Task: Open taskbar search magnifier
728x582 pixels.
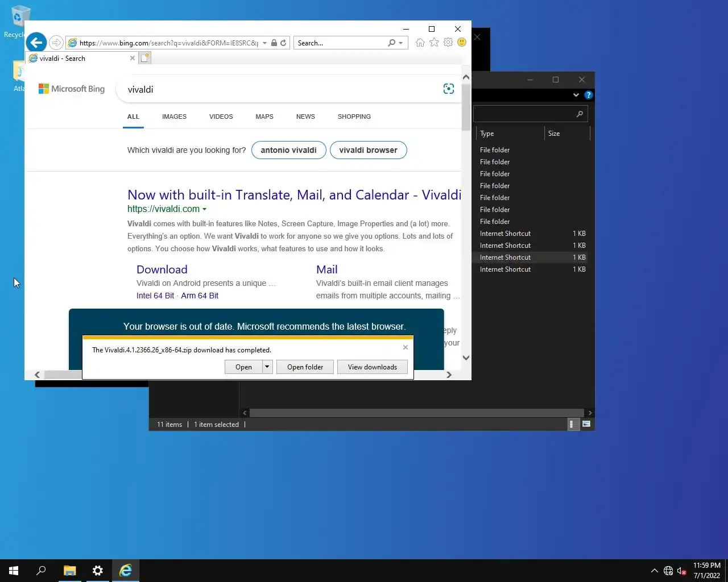Action: 41,571
